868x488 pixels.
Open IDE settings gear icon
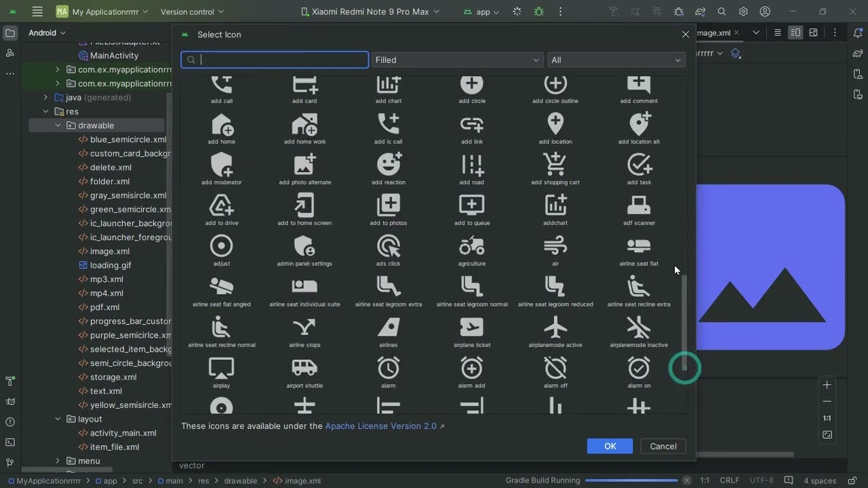[x=744, y=12]
